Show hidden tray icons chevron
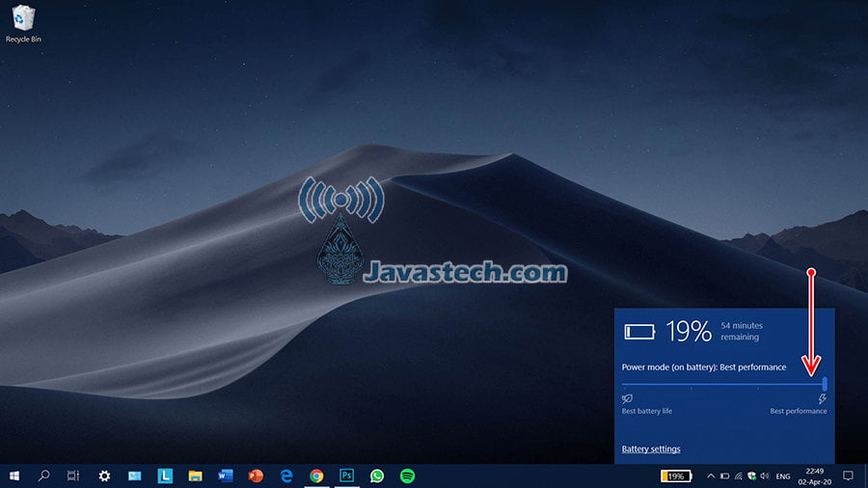 tap(711, 475)
